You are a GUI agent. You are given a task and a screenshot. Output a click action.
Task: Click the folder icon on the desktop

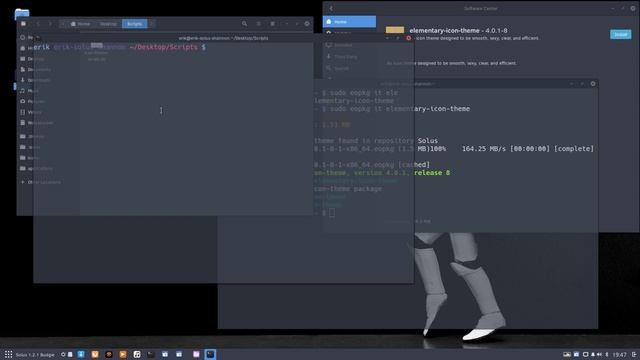(x=22, y=14)
